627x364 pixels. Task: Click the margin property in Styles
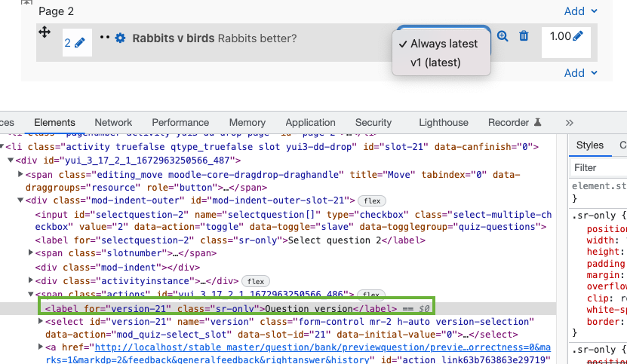pos(604,275)
